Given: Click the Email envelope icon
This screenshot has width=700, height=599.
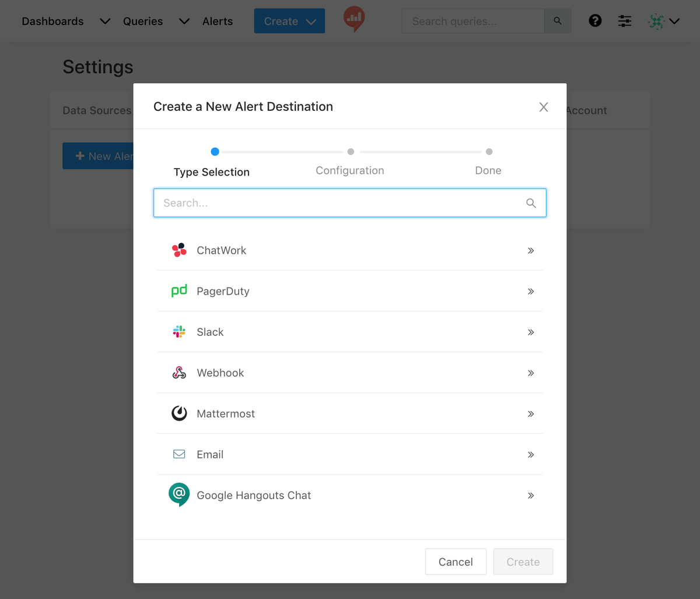Looking at the screenshot, I should click(x=179, y=454).
